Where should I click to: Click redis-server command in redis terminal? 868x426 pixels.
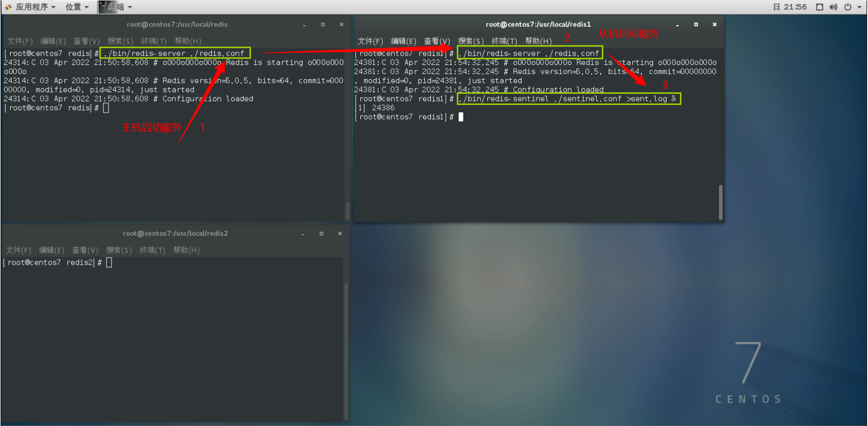(175, 53)
